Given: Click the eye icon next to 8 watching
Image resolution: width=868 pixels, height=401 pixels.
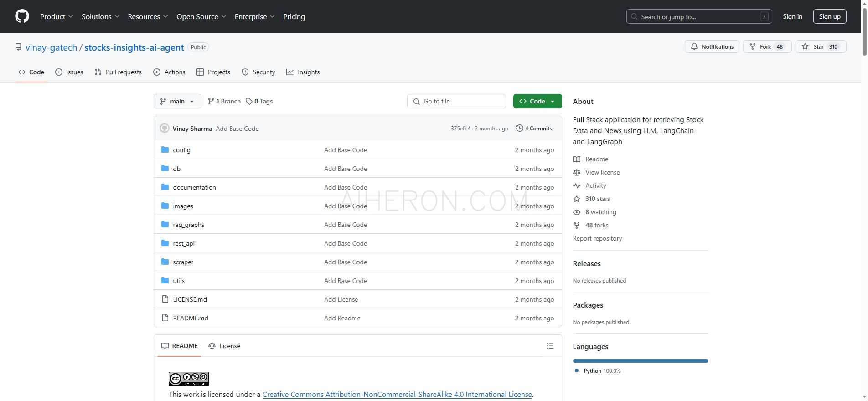Looking at the screenshot, I should click(577, 212).
